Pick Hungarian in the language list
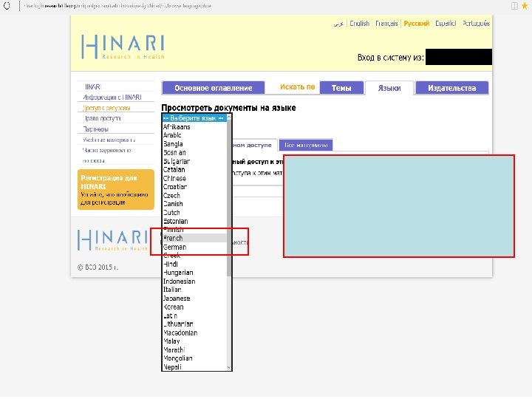 point(194,273)
